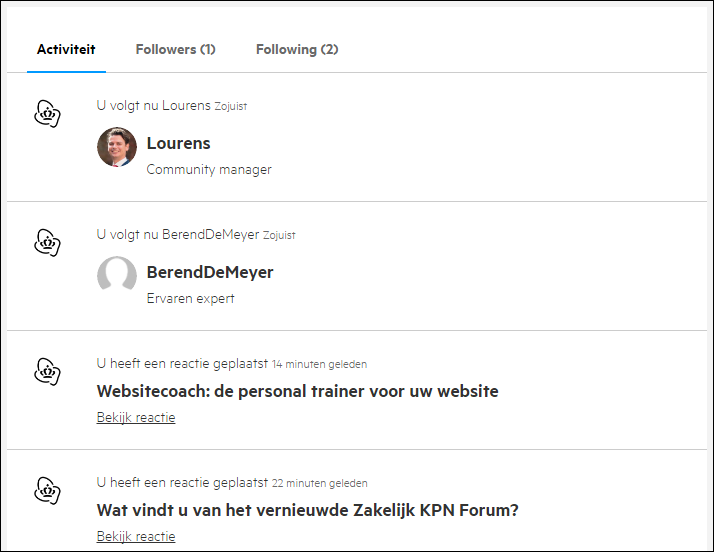This screenshot has height=552, width=714.
Task: Open Websitecoach personal trainer topic title
Action: click(297, 391)
